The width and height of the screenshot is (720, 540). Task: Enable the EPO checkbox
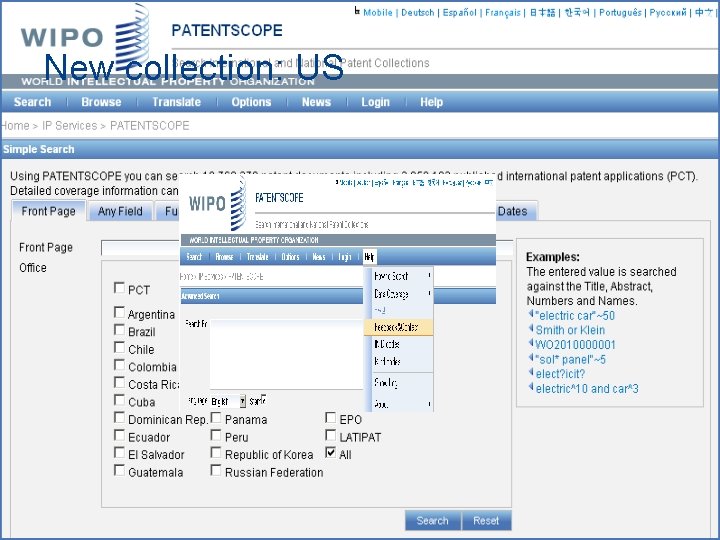(x=331, y=418)
